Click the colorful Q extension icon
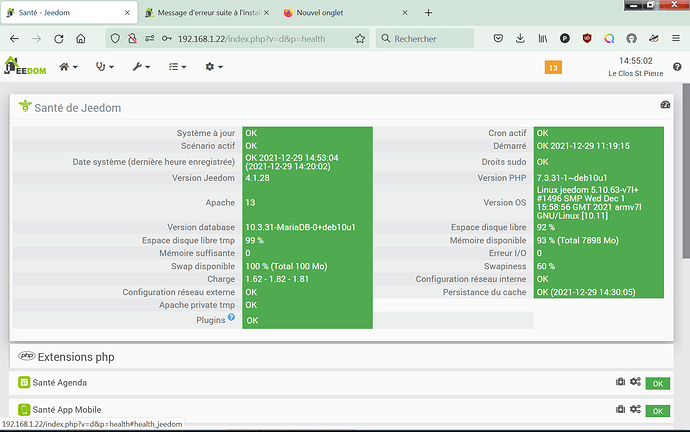Image resolution: width=690 pixels, height=432 pixels. coord(609,39)
